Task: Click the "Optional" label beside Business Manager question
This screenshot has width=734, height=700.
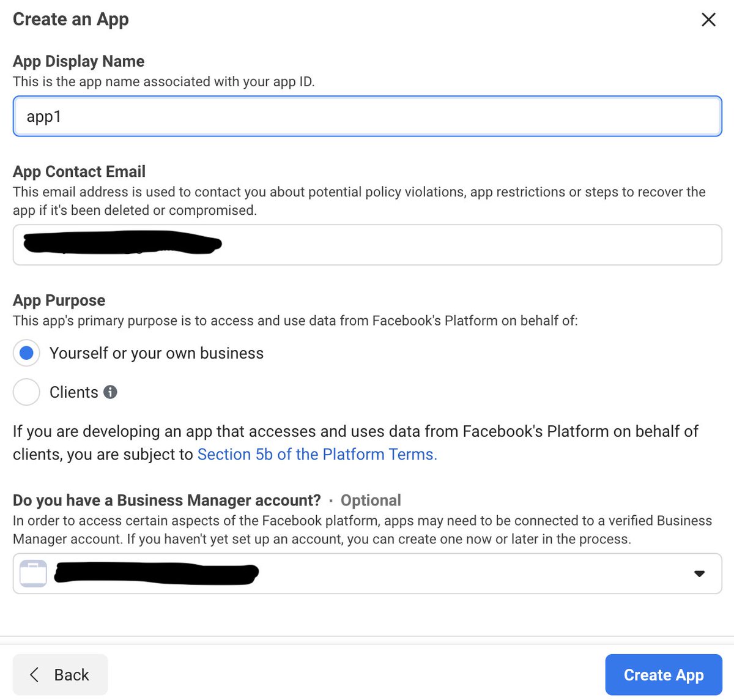Action: coord(370,500)
